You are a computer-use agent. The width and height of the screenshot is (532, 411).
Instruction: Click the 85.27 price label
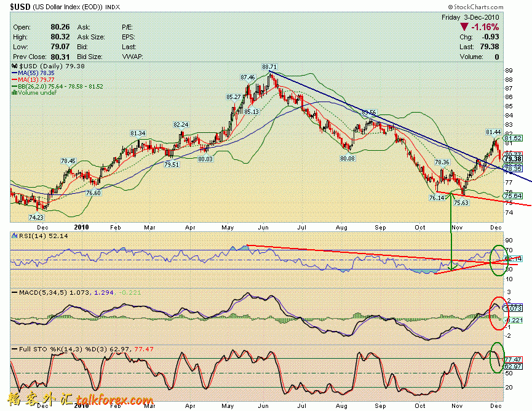(x=234, y=97)
